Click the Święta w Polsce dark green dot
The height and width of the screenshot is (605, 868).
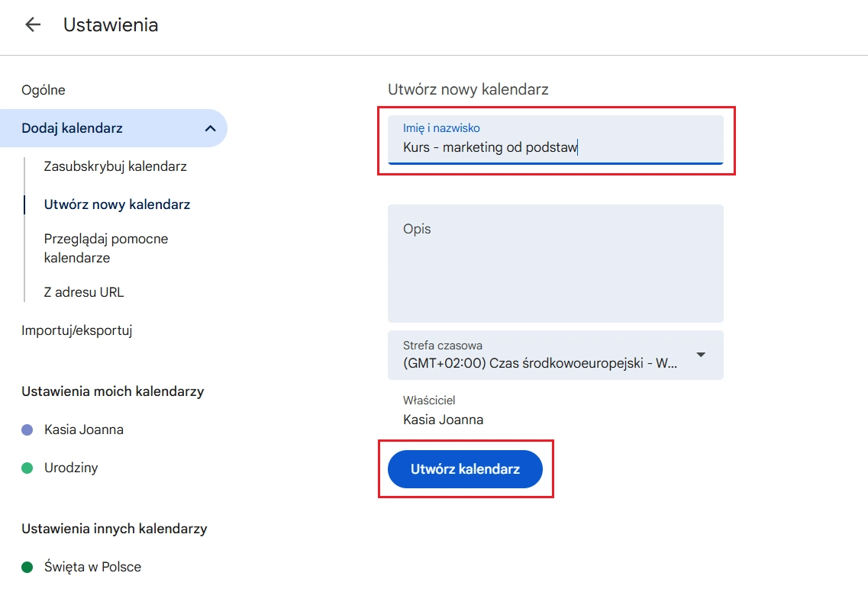point(27,567)
